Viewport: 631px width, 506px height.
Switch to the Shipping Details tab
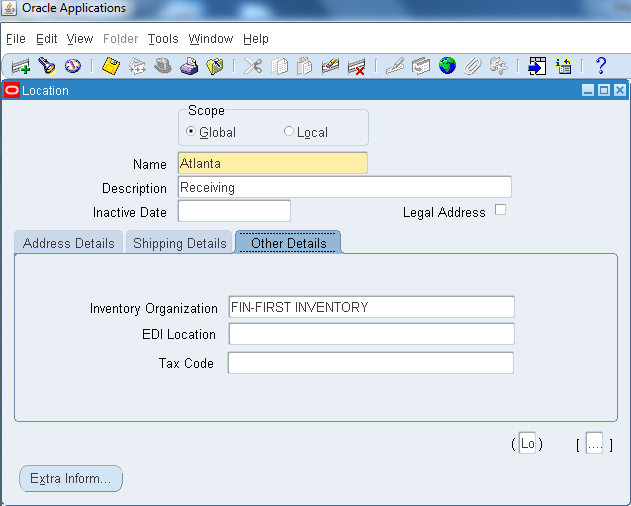click(x=179, y=243)
